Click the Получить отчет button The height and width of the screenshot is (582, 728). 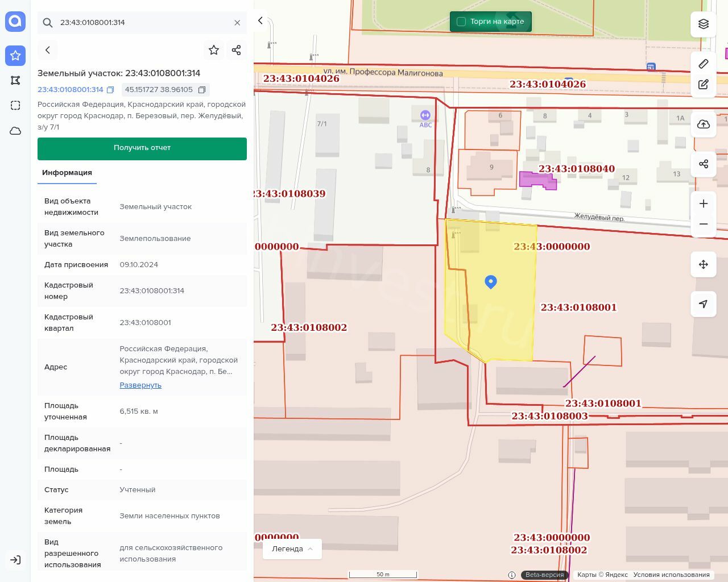point(142,148)
